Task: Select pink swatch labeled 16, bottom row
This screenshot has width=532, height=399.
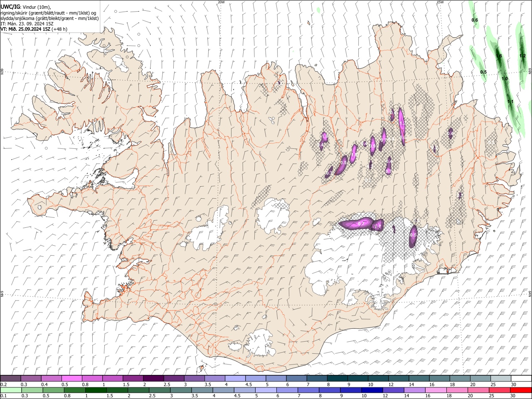Action: point(436,390)
